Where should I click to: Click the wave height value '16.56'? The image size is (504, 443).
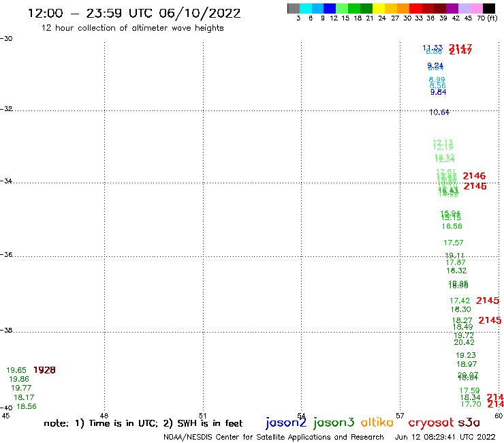(452, 226)
